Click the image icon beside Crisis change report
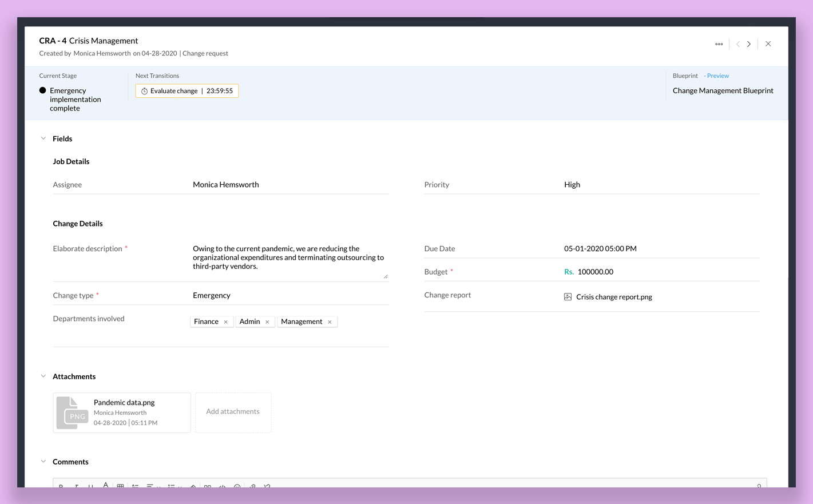Screen dimensions: 813x504 tap(568, 297)
